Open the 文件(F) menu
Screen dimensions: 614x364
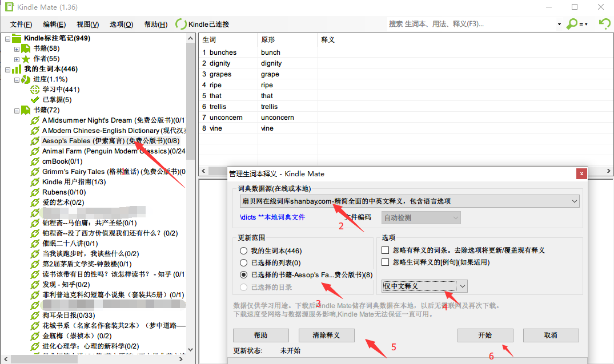[x=21, y=24]
